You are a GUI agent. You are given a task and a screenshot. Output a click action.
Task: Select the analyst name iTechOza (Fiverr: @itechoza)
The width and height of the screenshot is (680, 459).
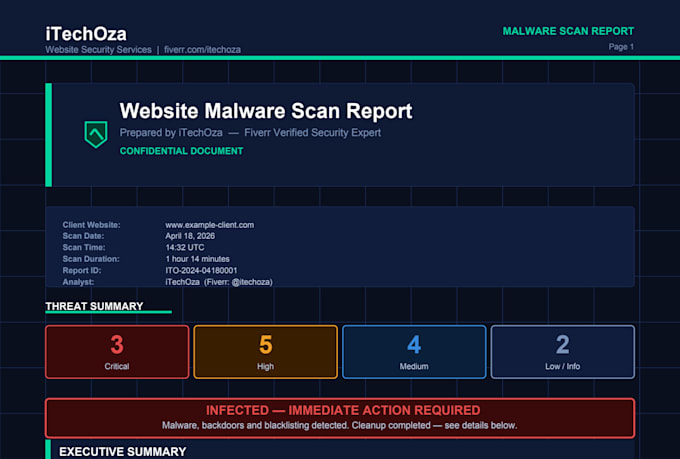(219, 282)
